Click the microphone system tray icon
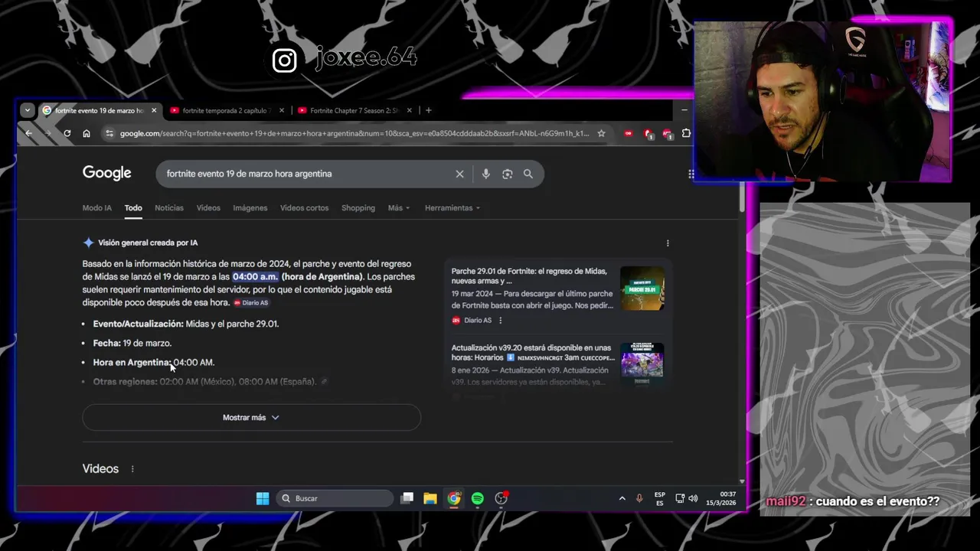980x551 pixels. pos(639,498)
